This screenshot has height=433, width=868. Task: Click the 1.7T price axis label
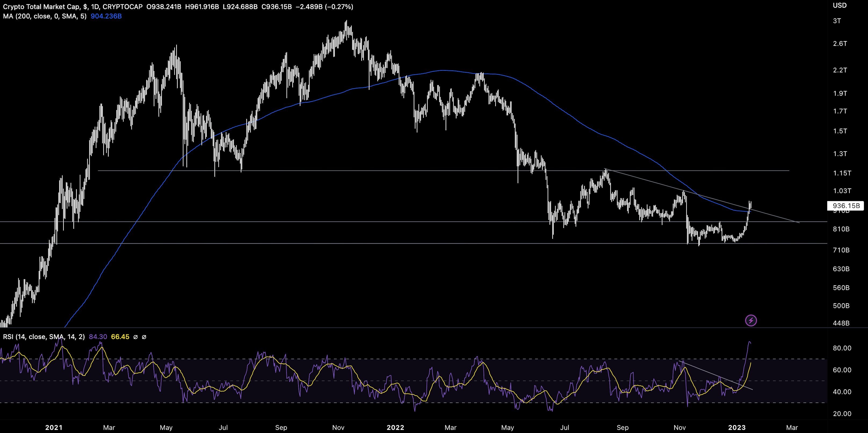[x=840, y=111]
